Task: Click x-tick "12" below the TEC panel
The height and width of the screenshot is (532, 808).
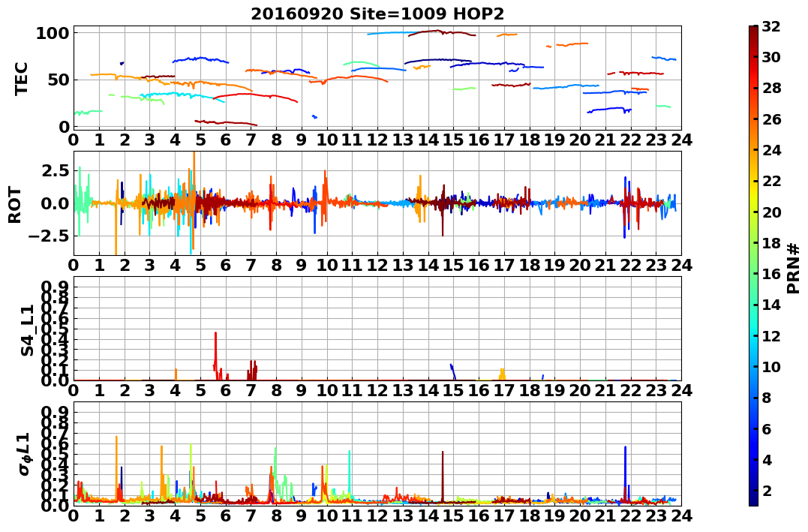Action: coord(377,140)
